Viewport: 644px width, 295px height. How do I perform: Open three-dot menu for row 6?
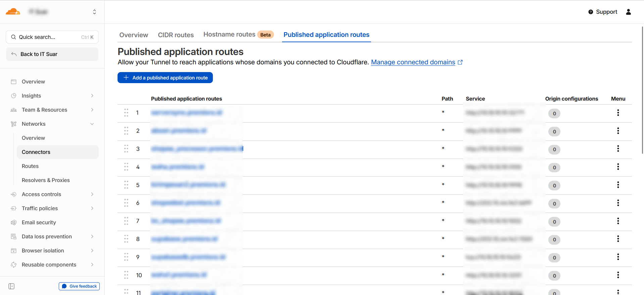tap(618, 203)
